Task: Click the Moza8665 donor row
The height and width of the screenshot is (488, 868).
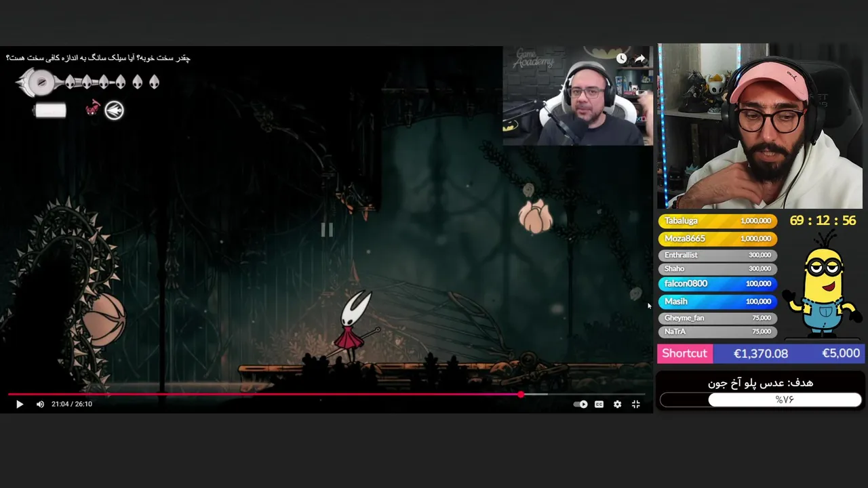Action: coord(717,239)
